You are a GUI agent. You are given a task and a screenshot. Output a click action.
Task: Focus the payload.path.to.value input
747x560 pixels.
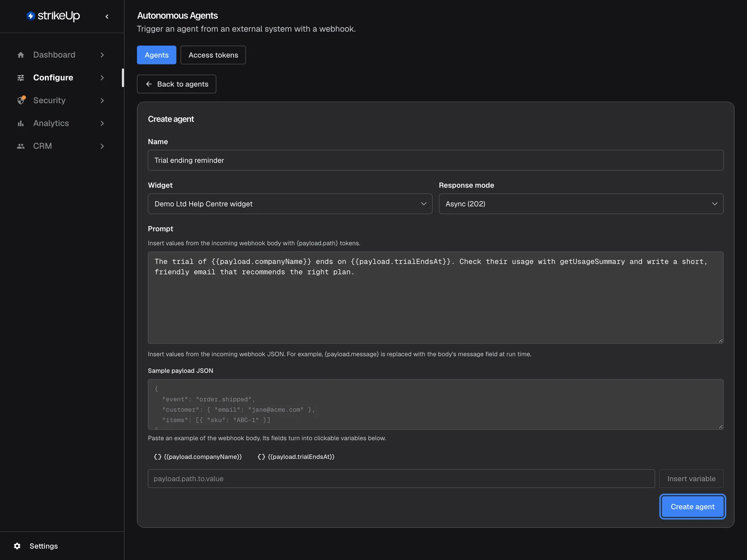pyautogui.click(x=401, y=479)
